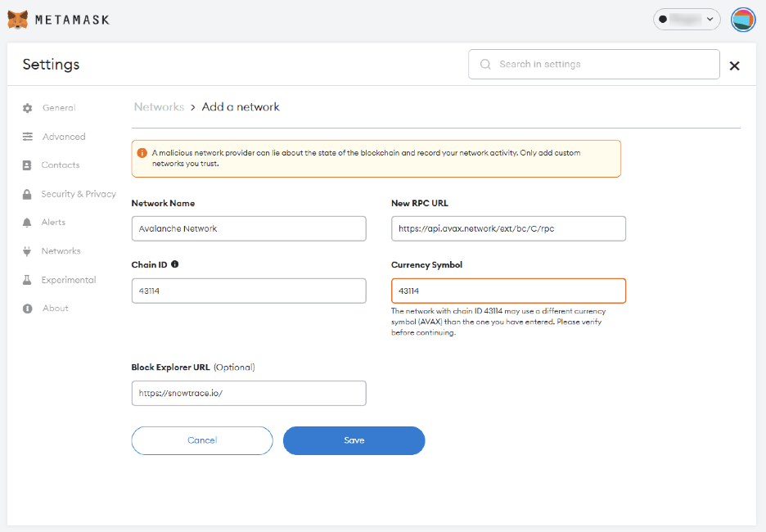This screenshot has height=532, width=766.
Task: Click the Contacts book icon
Action: 27,165
